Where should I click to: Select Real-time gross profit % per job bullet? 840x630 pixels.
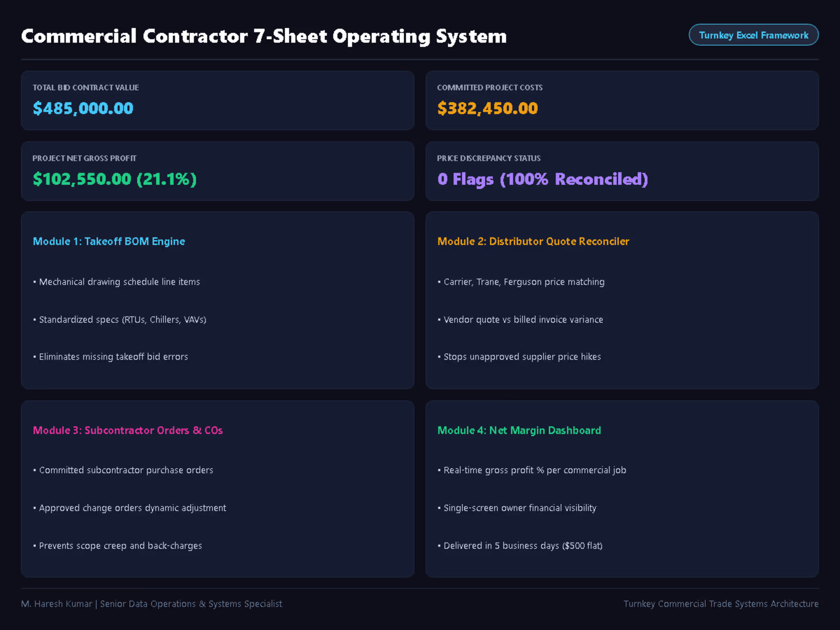[x=532, y=470]
